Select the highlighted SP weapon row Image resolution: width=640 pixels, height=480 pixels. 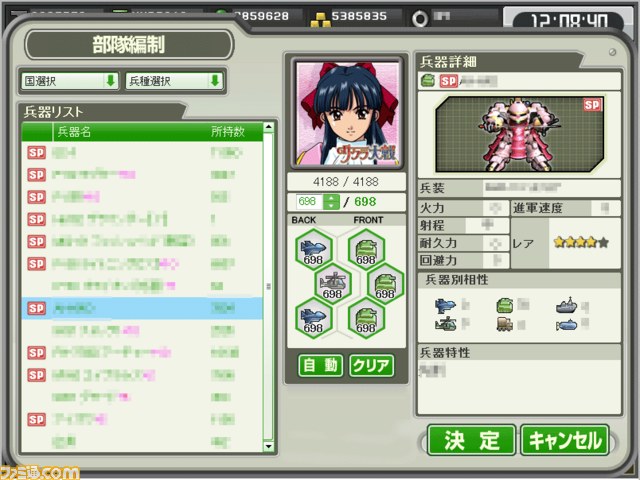pyautogui.click(x=142, y=308)
